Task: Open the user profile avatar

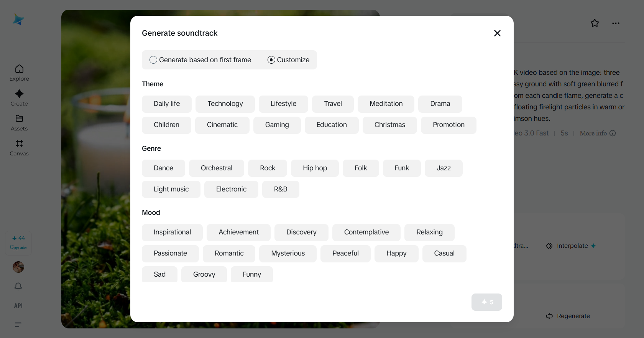Action: coord(18,267)
